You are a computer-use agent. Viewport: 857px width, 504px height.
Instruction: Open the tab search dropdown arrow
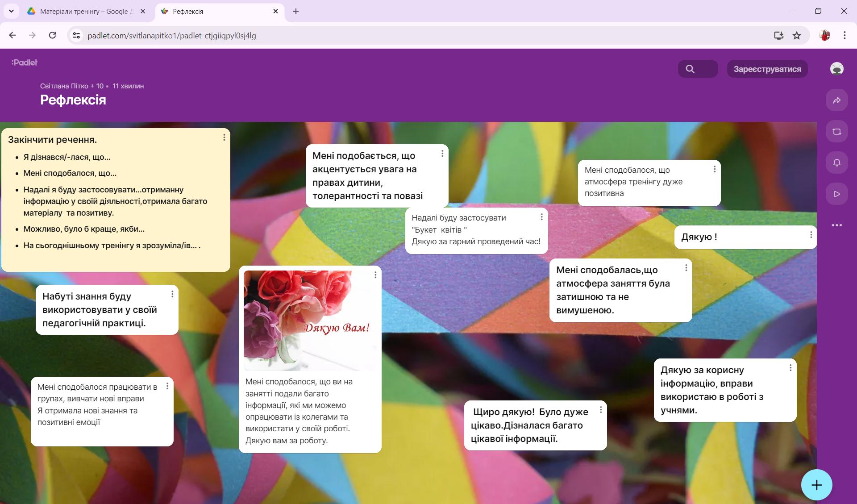pos(11,11)
